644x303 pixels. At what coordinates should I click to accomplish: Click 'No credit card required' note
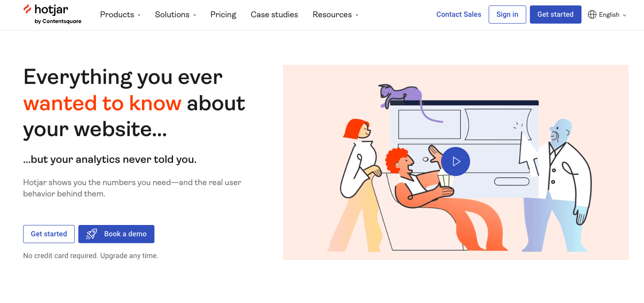pyautogui.click(x=91, y=256)
